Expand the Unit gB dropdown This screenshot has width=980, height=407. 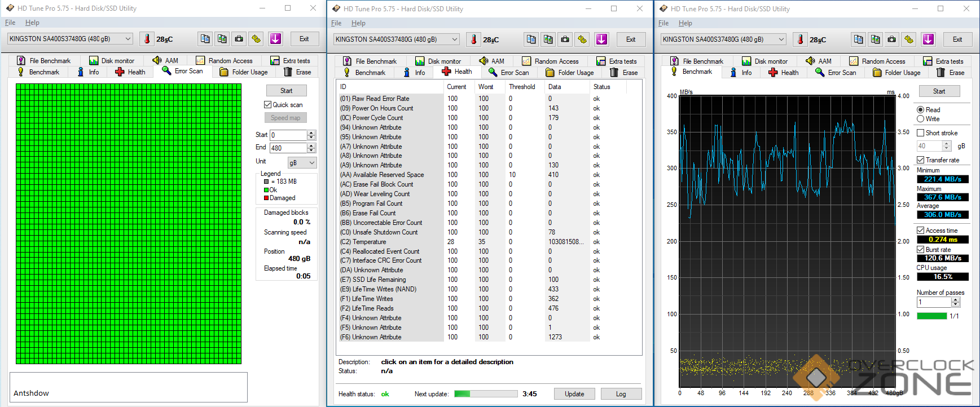point(302,162)
